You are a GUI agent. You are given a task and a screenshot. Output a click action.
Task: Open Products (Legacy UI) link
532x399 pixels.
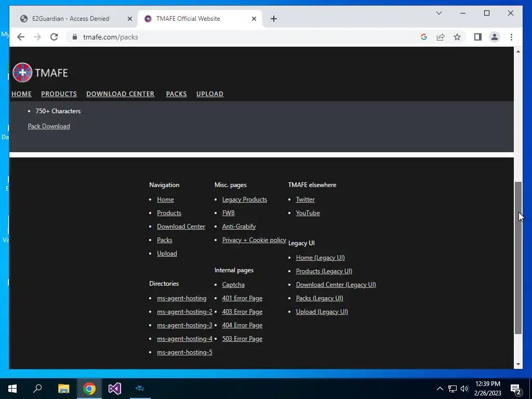tap(324, 271)
